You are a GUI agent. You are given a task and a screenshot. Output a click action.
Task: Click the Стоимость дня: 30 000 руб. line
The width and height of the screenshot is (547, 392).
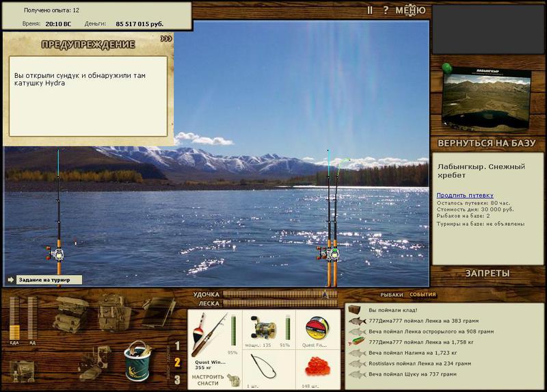coord(475,209)
